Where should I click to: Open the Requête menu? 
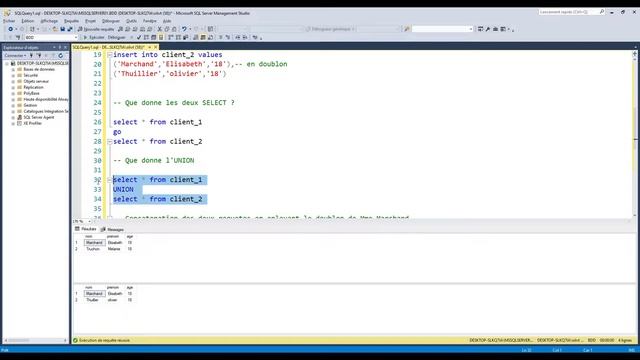coord(71,21)
